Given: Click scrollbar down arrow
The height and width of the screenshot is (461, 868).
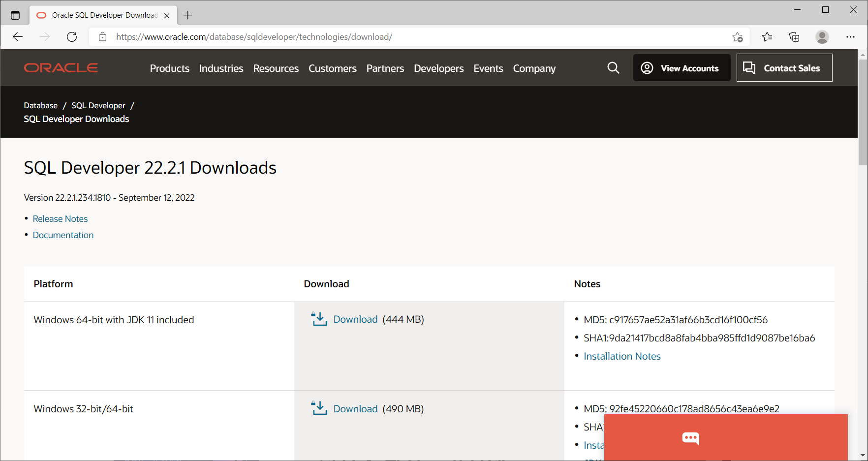Looking at the screenshot, I should coord(863,456).
